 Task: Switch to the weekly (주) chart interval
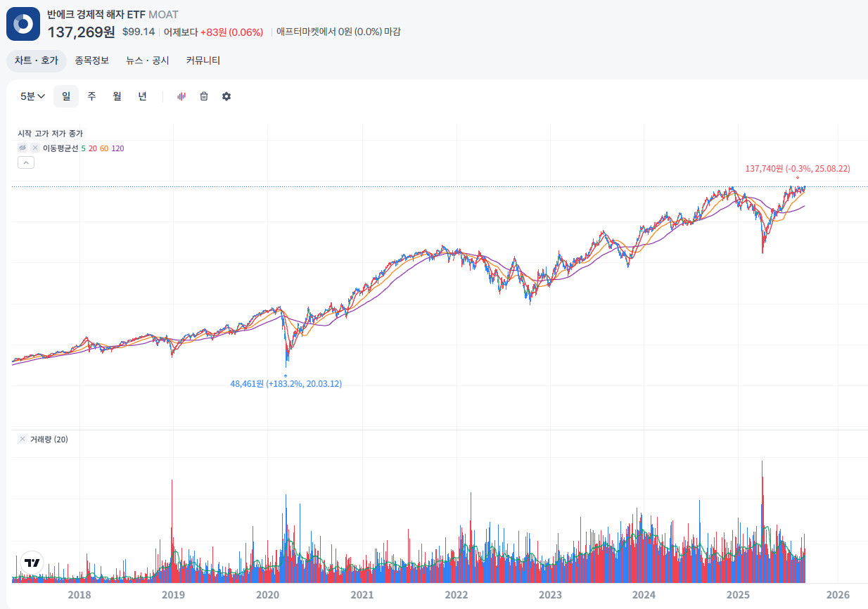click(91, 96)
